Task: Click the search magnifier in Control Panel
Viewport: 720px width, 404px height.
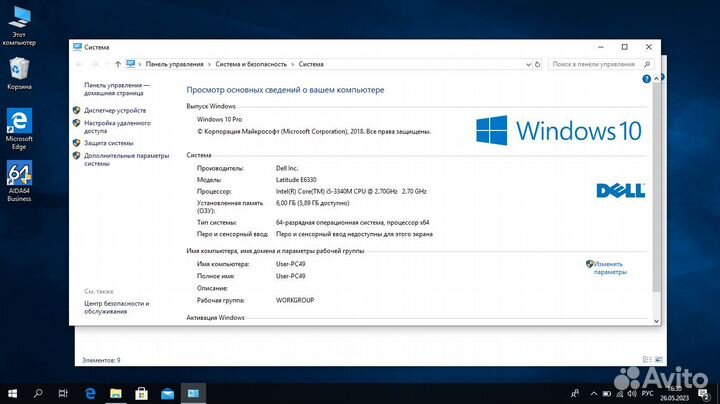Action: [647, 64]
